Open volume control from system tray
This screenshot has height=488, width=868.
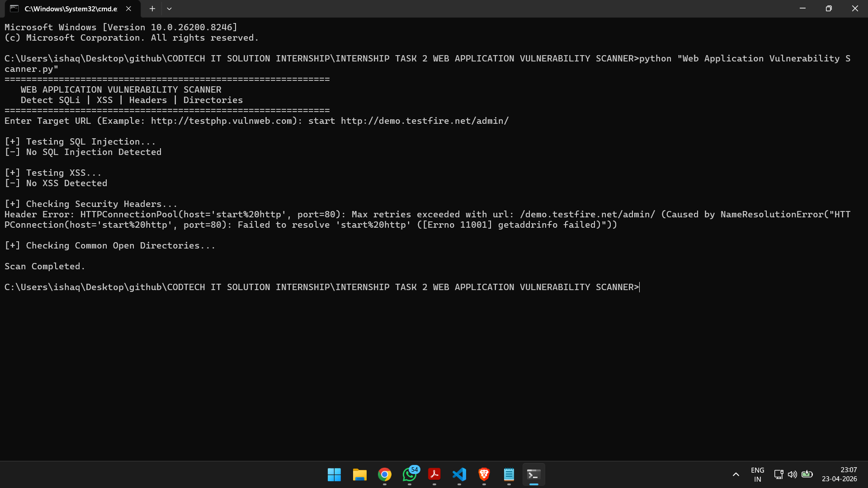(793, 474)
